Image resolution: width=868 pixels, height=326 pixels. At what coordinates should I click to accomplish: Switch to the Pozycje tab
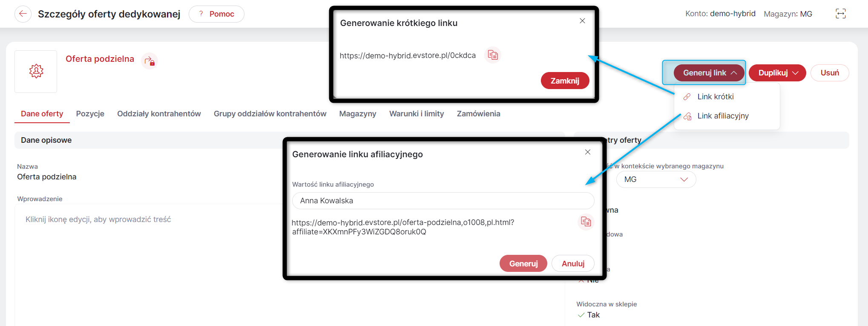pyautogui.click(x=90, y=114)
